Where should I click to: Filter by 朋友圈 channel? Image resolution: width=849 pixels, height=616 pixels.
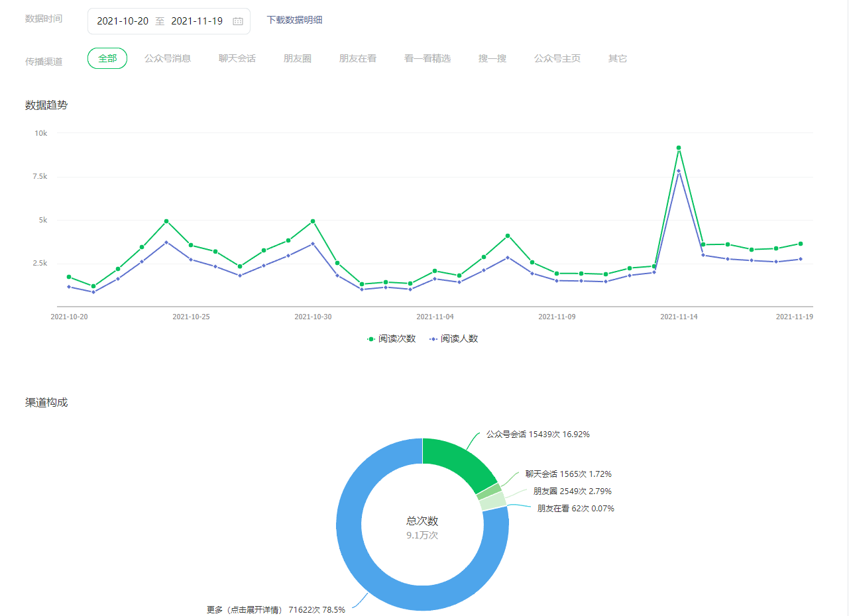298,58
